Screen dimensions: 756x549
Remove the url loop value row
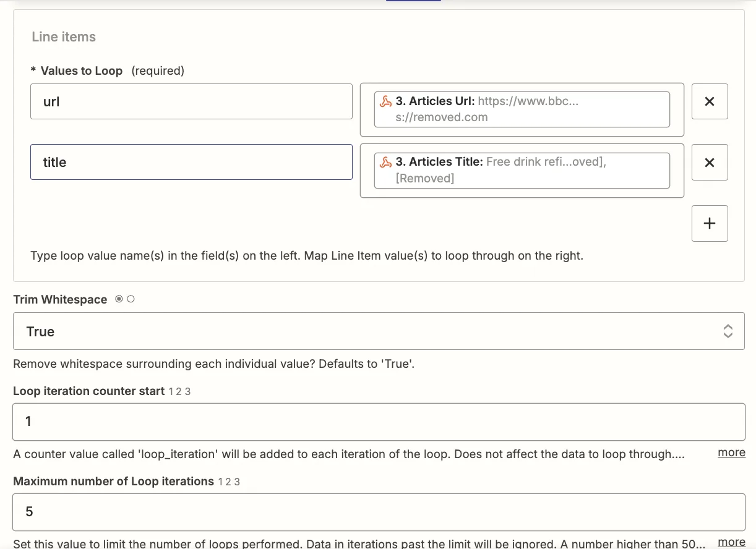pos(710,101)
